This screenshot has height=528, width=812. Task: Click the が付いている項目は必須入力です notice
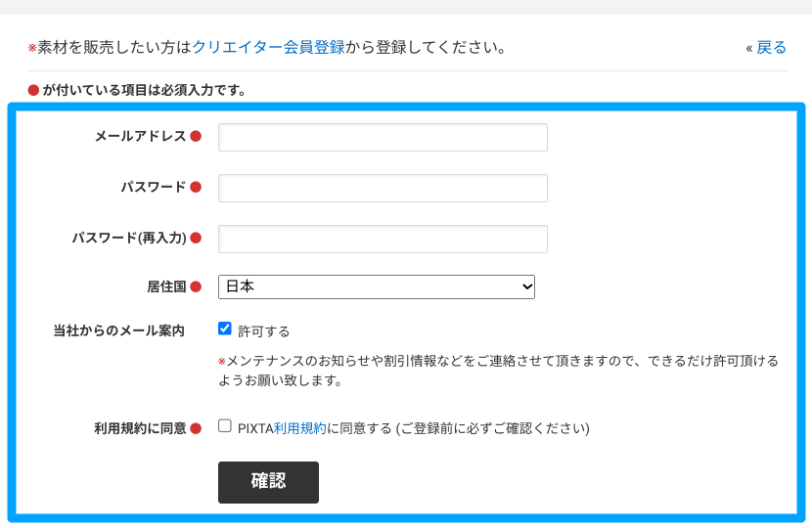pos(144,91)
